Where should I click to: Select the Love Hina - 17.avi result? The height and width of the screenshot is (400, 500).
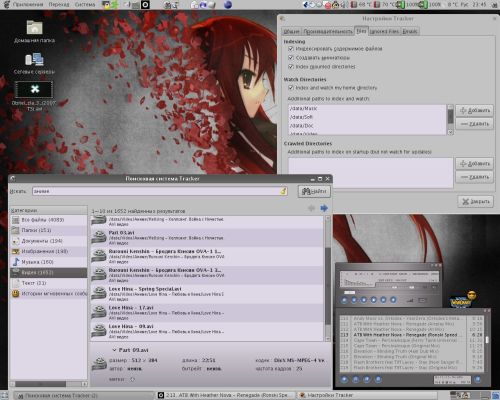pyautogui.click(x=207, y=313)
